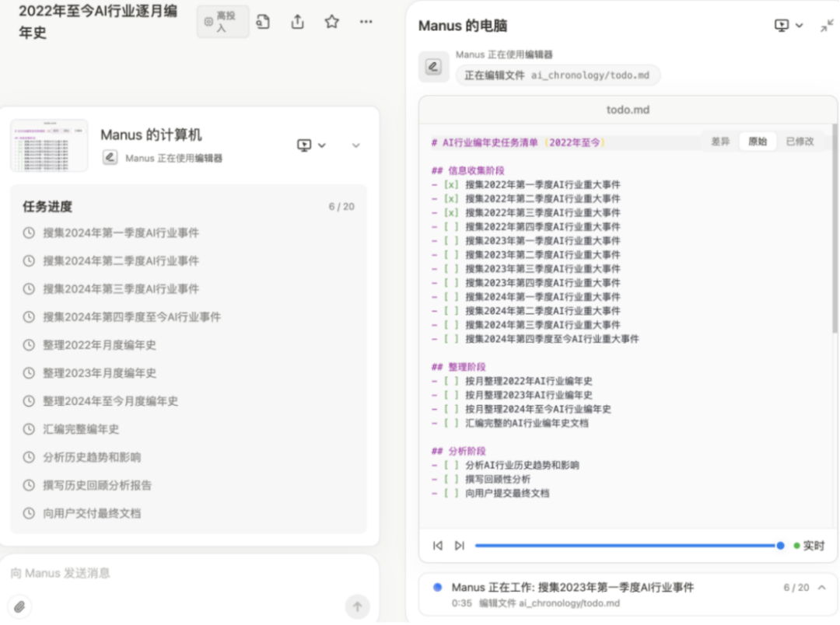Toggle the 实时 live indicator
Image resolution: width=840 pixels, height=625 pixels.
[x=809, y=546]
